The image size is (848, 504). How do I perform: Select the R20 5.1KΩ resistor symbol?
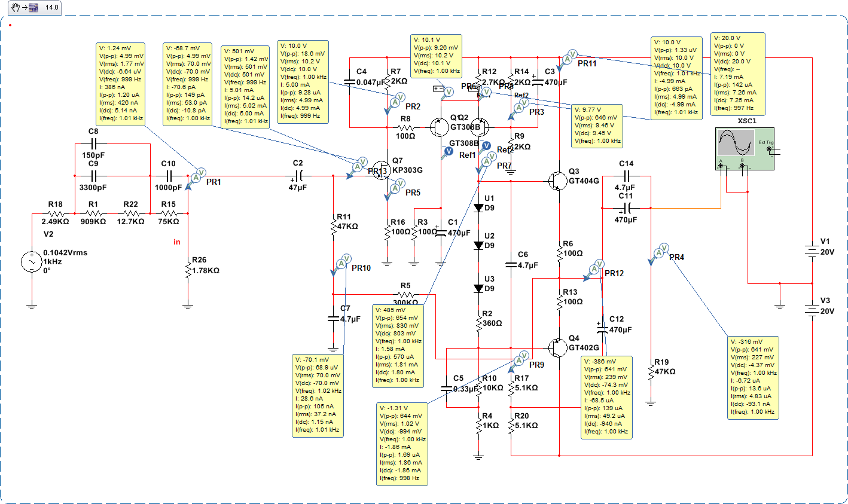coord(511,425)
